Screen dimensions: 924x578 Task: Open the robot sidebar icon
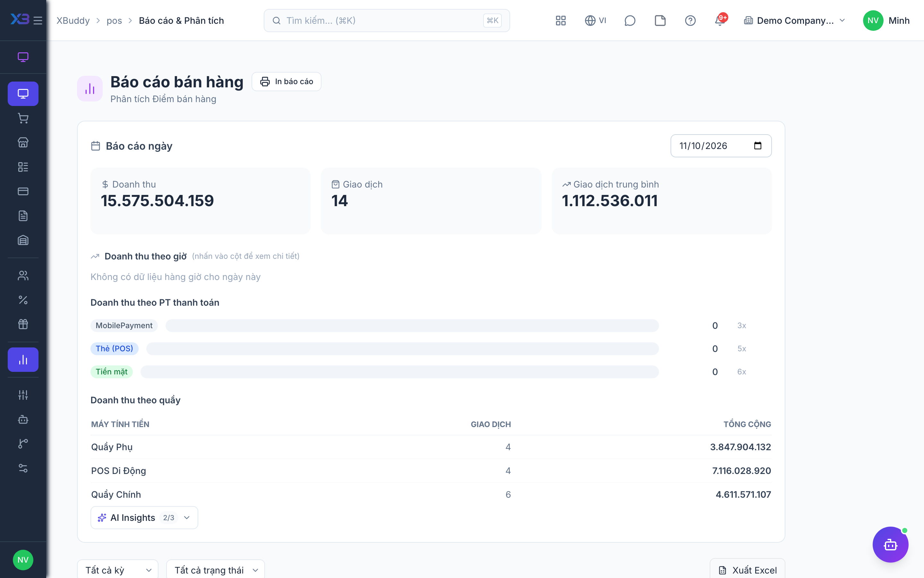pos(23,419)
